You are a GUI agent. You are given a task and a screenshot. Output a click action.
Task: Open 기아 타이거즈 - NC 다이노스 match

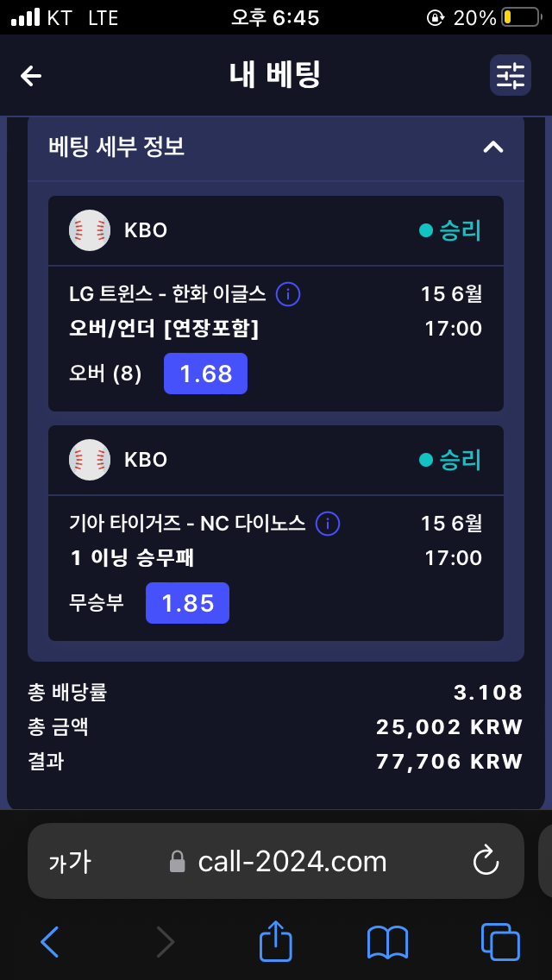point(187,524)
